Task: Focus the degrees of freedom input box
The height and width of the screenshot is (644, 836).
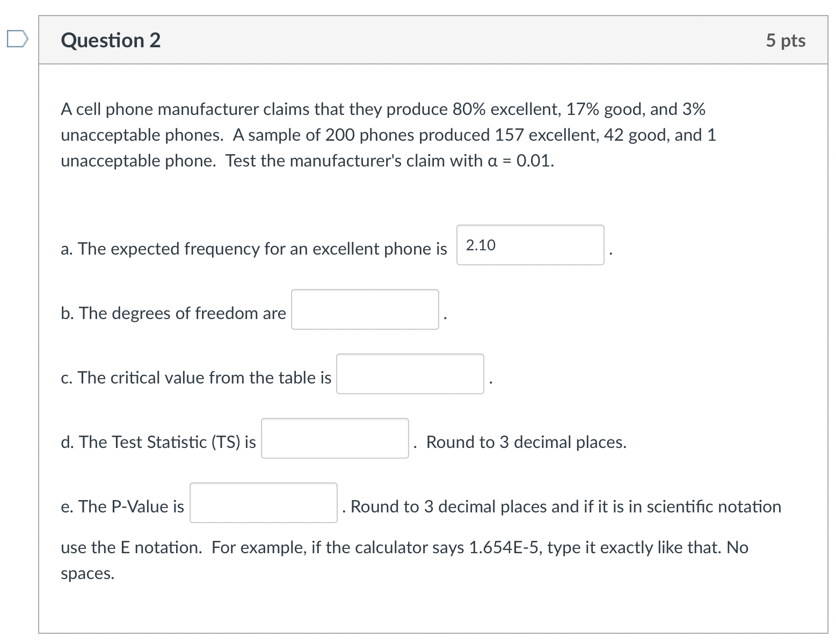Action: tap(365, 310)
